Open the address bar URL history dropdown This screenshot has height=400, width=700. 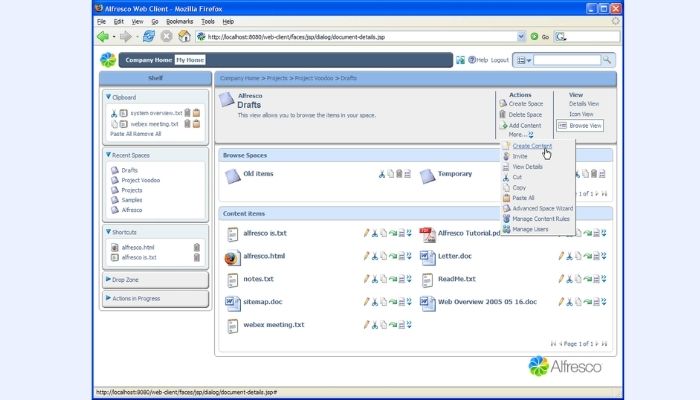521,37
